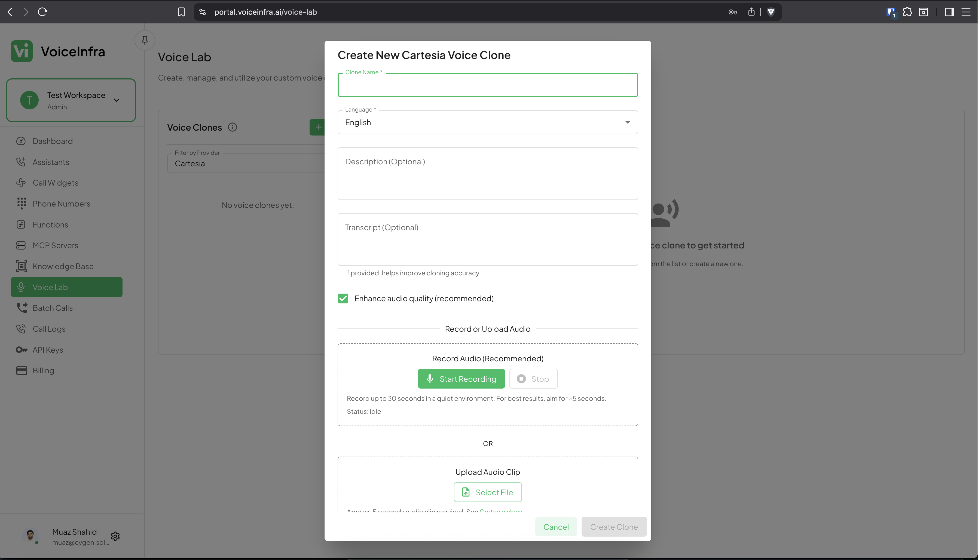Click 'No voice clones yet.' text
The width and height of the screenshot is (978, 560).
tap(258, 205)
